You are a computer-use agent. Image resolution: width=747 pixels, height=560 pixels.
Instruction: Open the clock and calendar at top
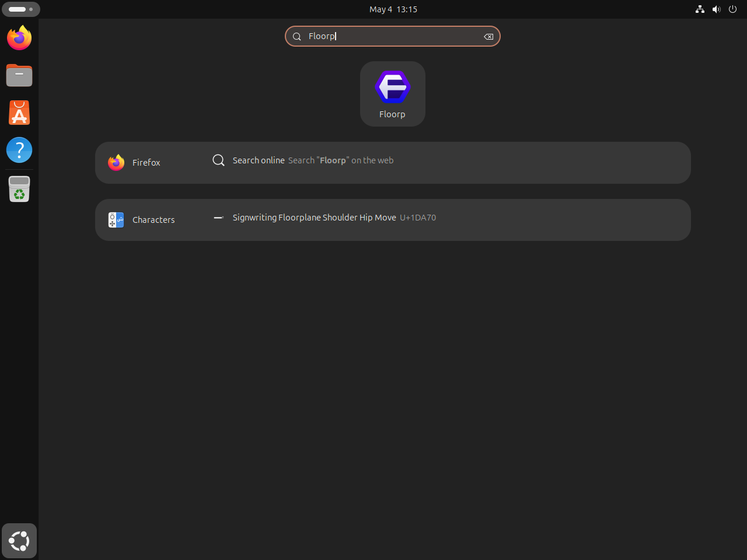[393, 9]
